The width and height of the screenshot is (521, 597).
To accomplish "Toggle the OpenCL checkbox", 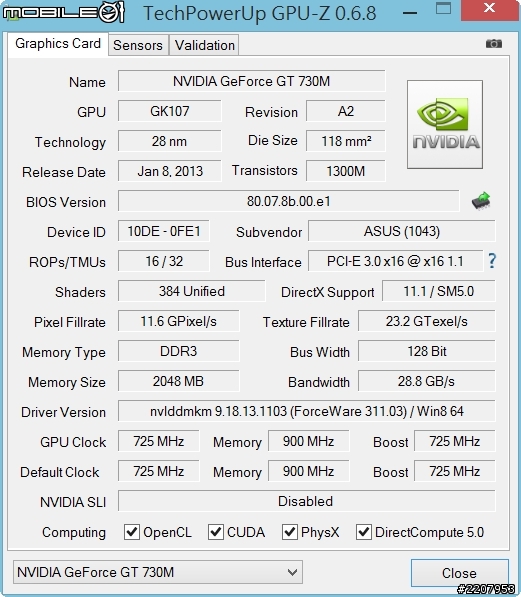I will coord(132,532).
